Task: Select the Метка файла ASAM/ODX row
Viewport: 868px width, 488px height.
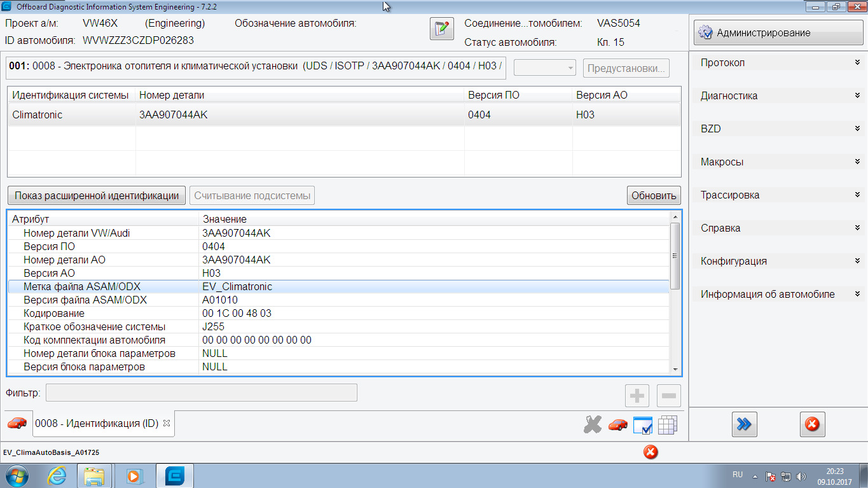Action: [339, 286]
